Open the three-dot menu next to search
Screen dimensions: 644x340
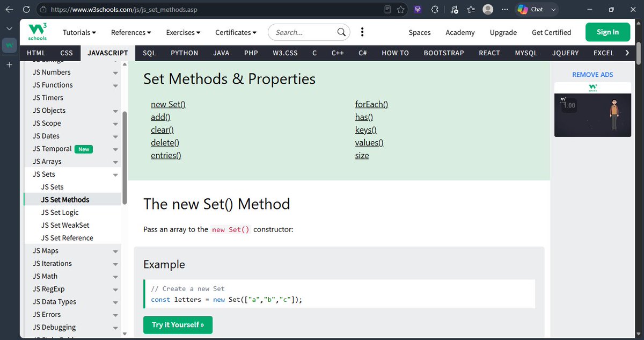coord(362,32)
